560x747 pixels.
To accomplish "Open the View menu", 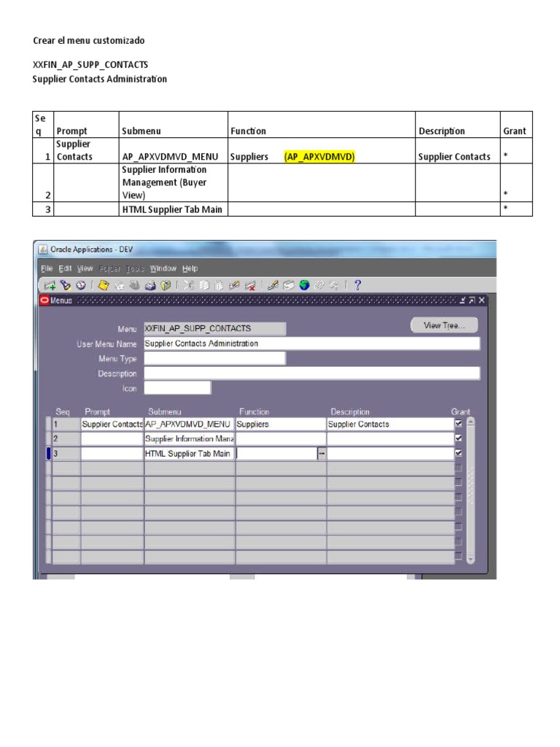I will [x=85, y=268].
